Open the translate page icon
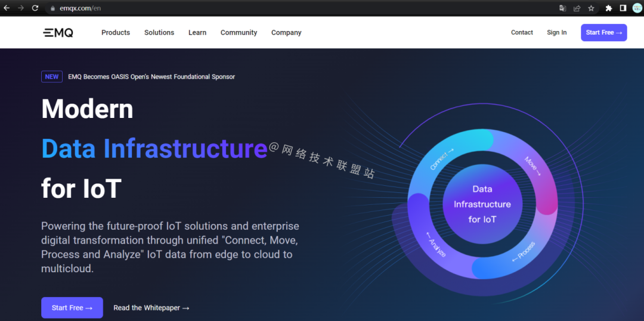644x321 pixels. 563,8
